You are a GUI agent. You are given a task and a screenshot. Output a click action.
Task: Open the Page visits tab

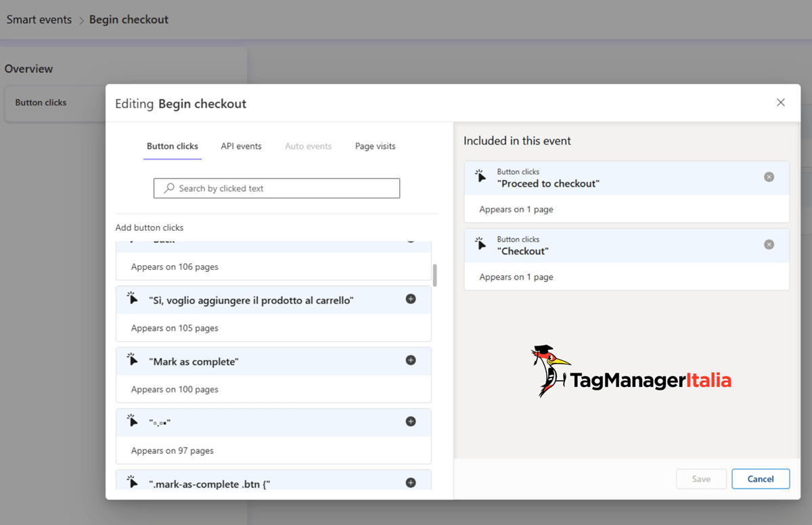click(375, 146)
